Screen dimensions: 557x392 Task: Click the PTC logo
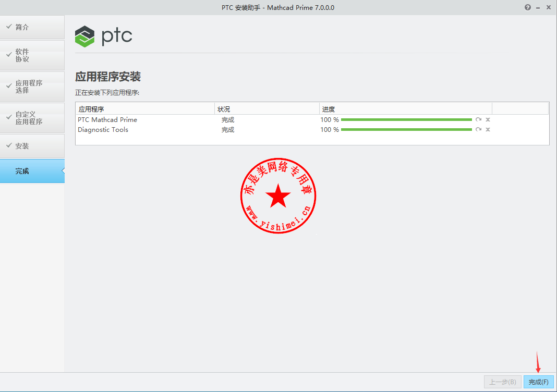[103, 36]
